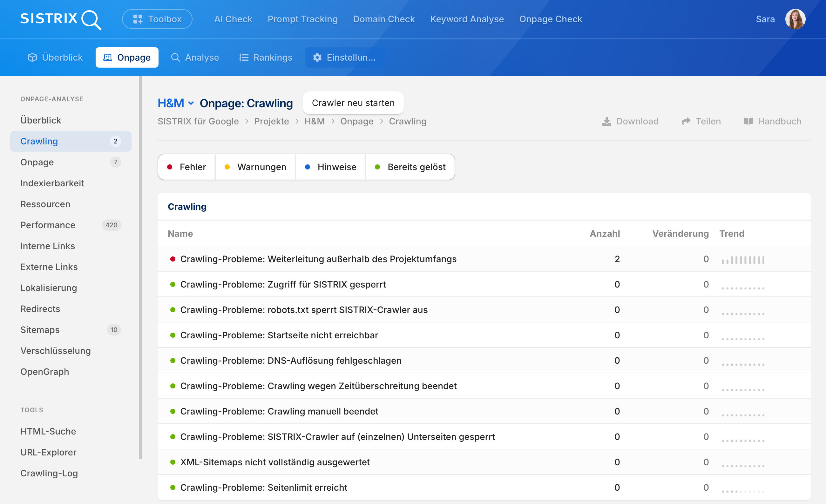Screen dimensions: 826x504
Task: Open Indexierbarkeit in the sidebar
Action: (x=71, y=183)
